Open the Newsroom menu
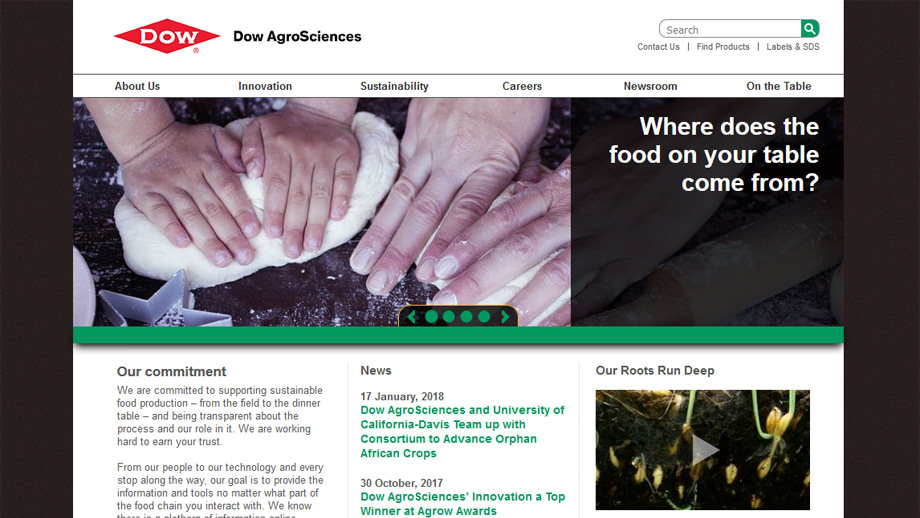920x518 pixels. (650, 86)
